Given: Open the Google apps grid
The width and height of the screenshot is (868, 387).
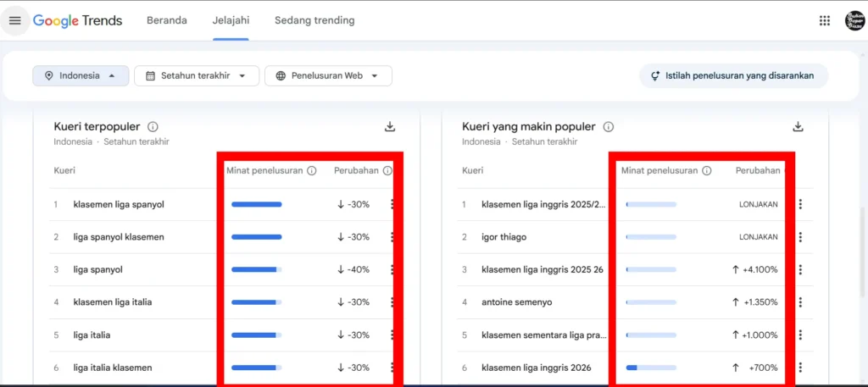Looking at the screenshot, I should [x=824, y=20].
